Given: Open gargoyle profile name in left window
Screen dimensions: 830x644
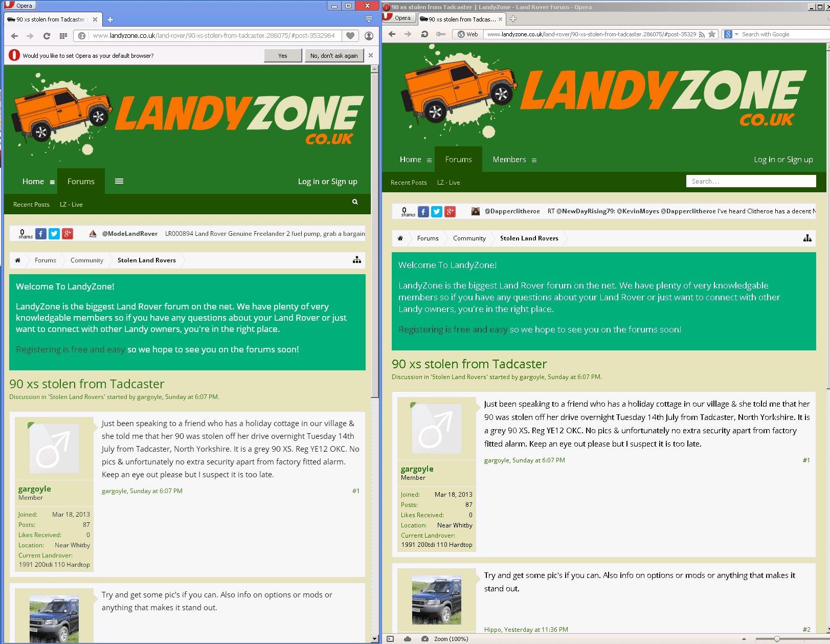Looking at the screenshot, I should [x=35, y=489].
